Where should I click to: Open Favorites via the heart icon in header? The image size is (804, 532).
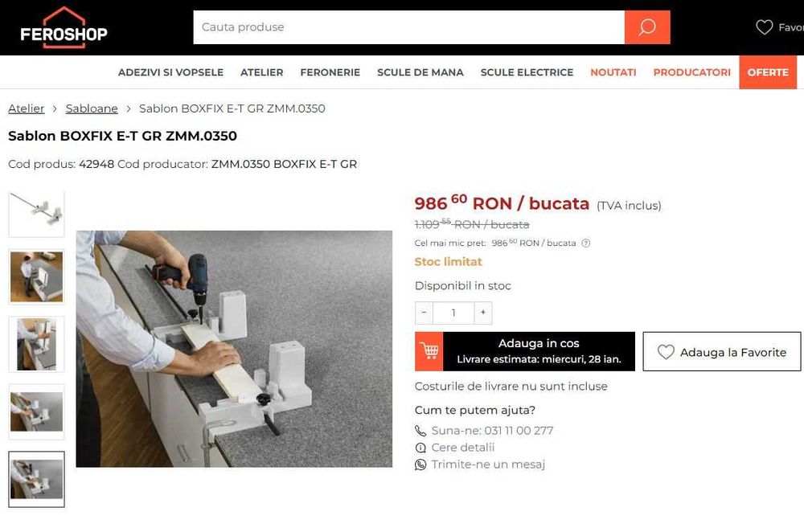tap(764, 27)
